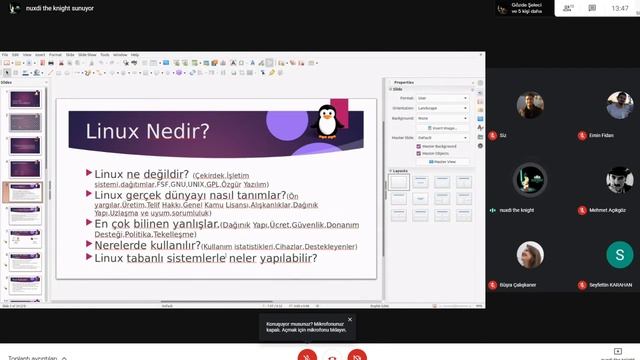Image resolution: width=640 pixels, height=360 pixels.
Task: Open the Help menu
Action: 135,55
